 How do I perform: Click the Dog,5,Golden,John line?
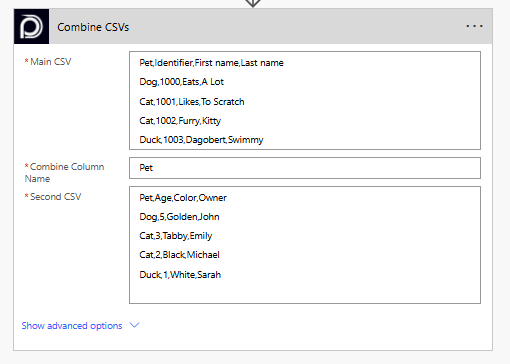pos(179,217)
